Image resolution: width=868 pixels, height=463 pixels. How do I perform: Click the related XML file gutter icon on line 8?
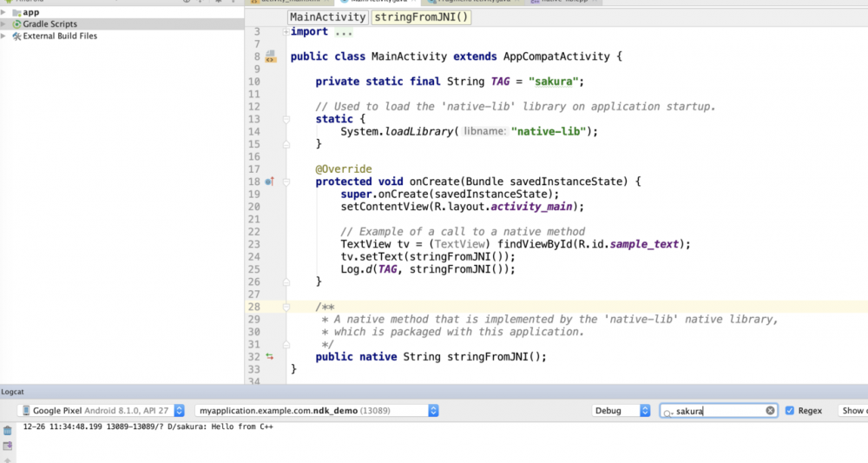point(271,57)
